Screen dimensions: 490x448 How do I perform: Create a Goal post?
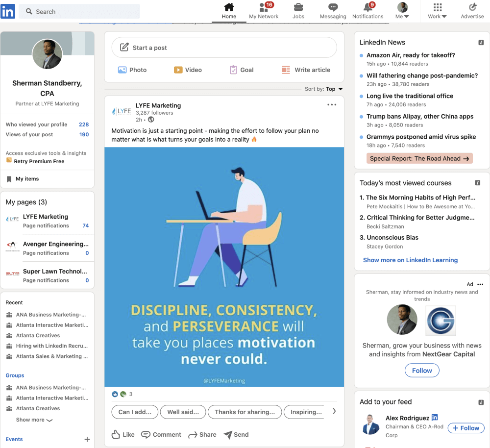(x=242, y=70)
